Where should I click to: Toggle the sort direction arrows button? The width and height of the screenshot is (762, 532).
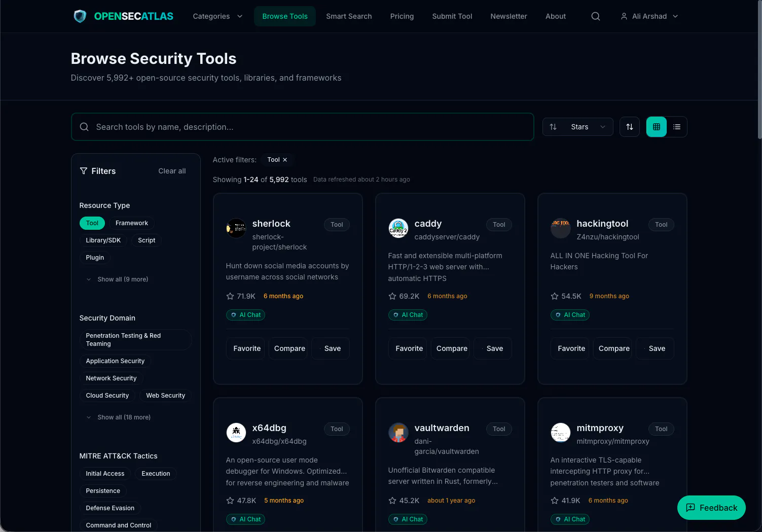630,127
